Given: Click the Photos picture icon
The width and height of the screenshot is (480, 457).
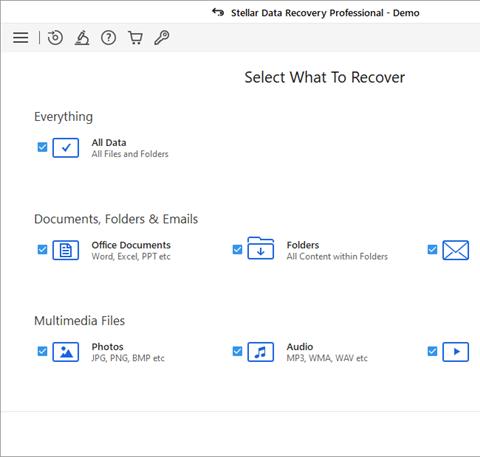Looking at the screenshot, I should click(66, 352).
